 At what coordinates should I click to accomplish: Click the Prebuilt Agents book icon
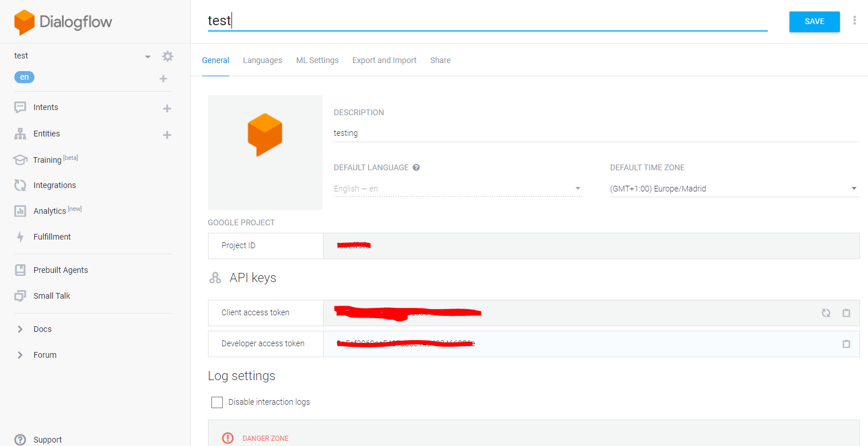click(20, 270)
